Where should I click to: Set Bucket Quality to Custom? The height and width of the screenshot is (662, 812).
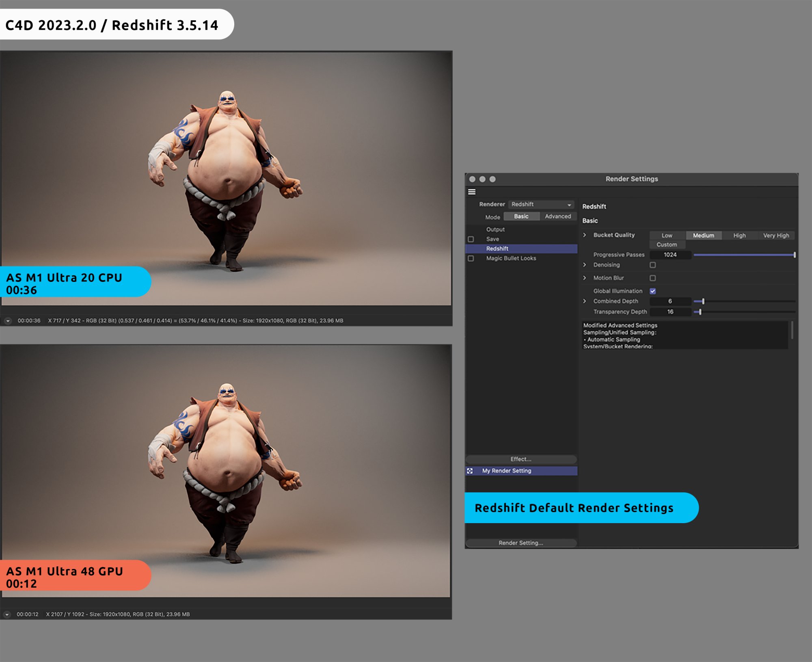667,245
